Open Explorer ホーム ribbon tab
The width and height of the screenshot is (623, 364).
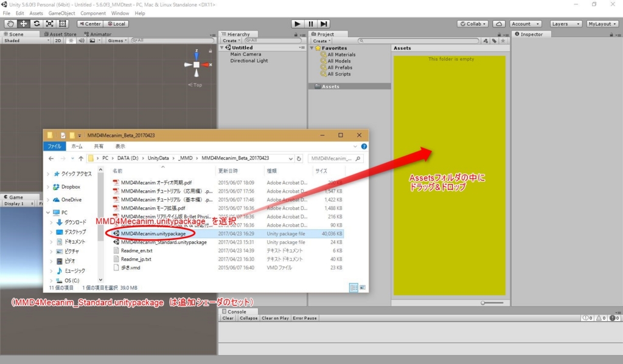77,146
